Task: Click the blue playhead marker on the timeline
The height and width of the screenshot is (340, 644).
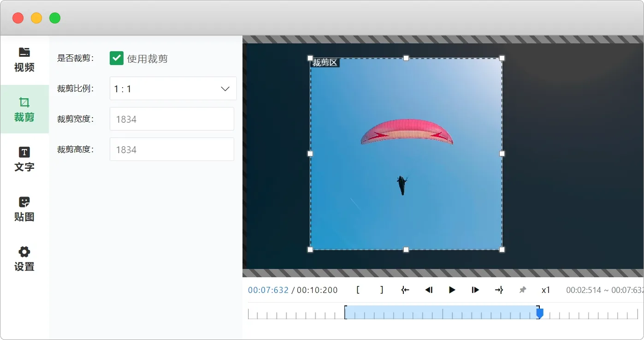Action: coord(540,313)
